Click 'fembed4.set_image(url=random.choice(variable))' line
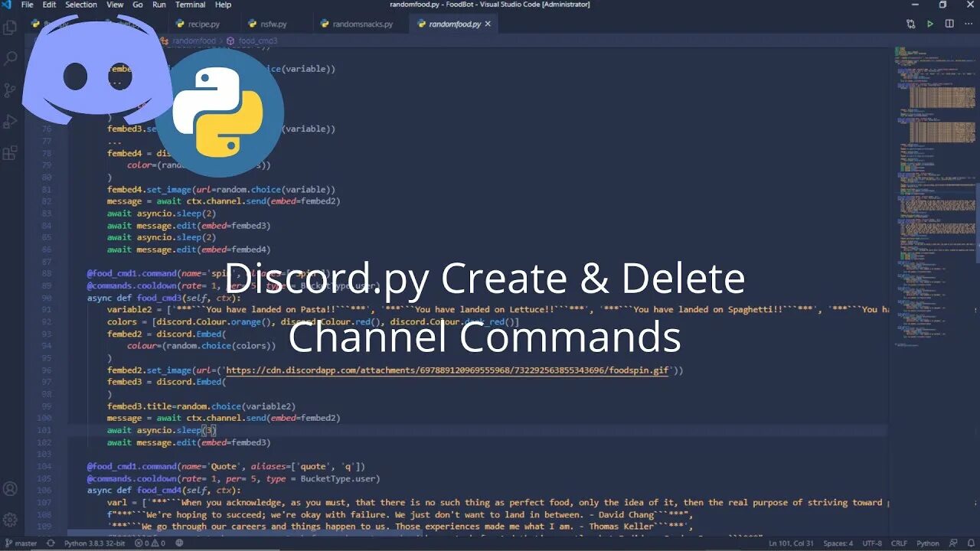 (x=221, y=190)
